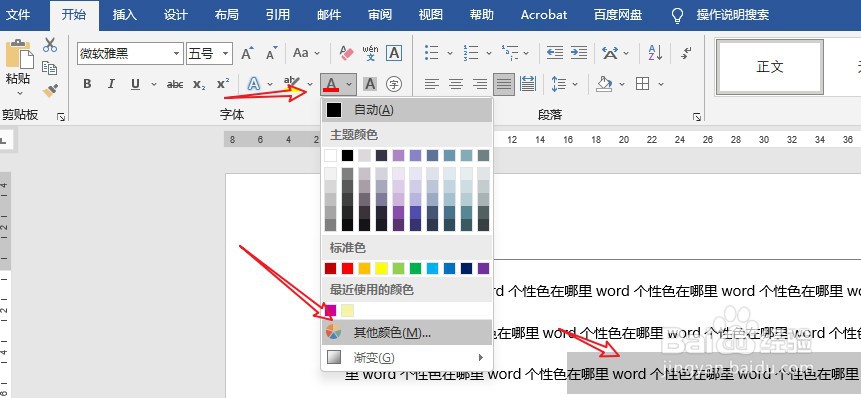Image resolution: width=861 pixels, height=398 pixels.
Task: Switch to the 布局 (Layout) tab
Action: (227, 15)
